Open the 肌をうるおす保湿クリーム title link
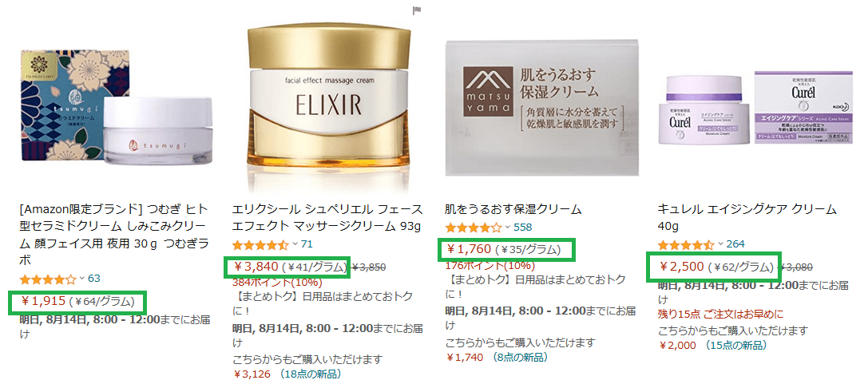 (x=513, y=209)
